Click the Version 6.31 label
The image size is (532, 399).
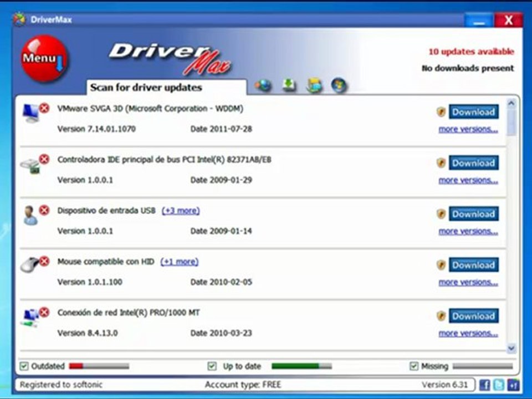click(x=445, y=385)
